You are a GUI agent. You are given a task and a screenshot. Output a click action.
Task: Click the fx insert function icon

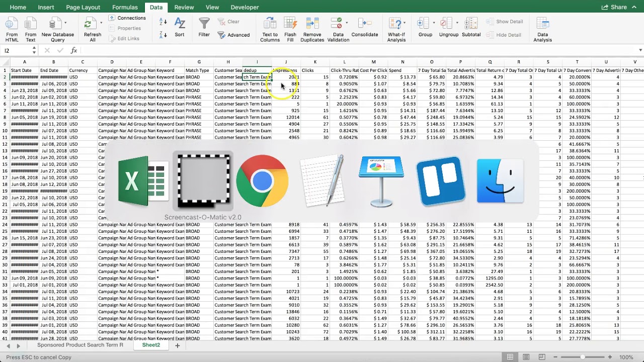coord(74,50)
